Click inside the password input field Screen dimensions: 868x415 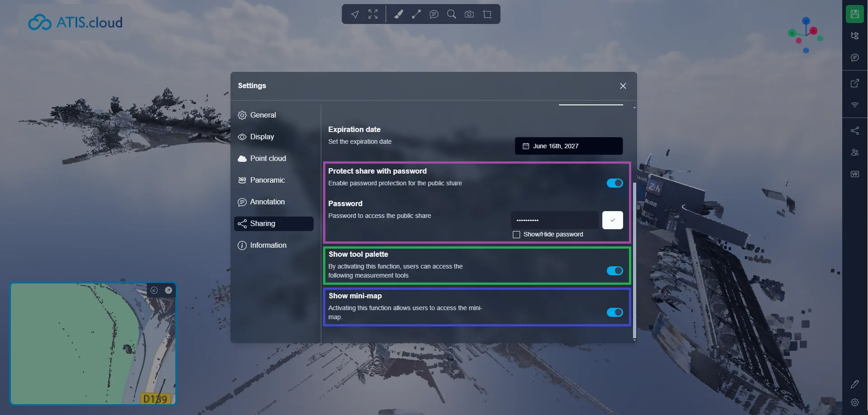pyautogui.click(x=554, y=220)
